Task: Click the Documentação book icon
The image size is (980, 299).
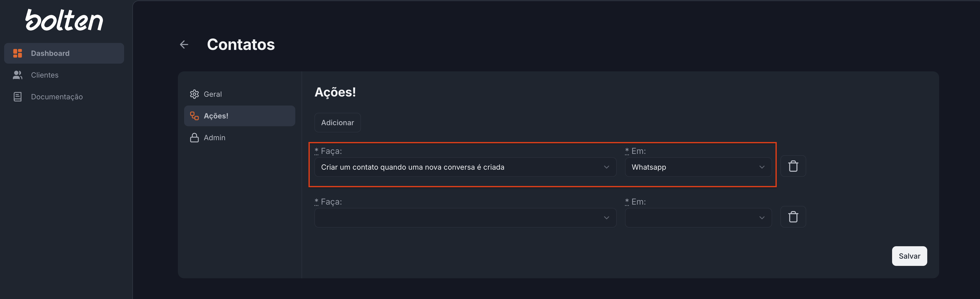Action: [18, 97]
